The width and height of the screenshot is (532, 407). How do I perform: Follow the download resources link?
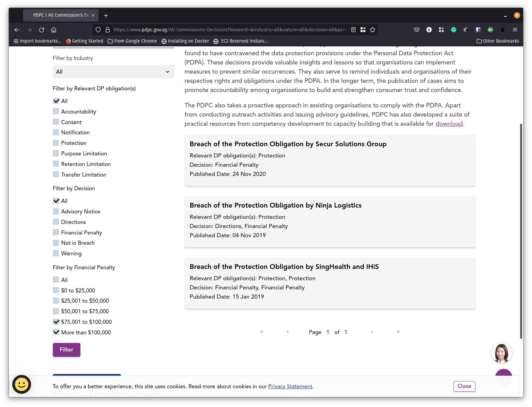pos(449,124)
